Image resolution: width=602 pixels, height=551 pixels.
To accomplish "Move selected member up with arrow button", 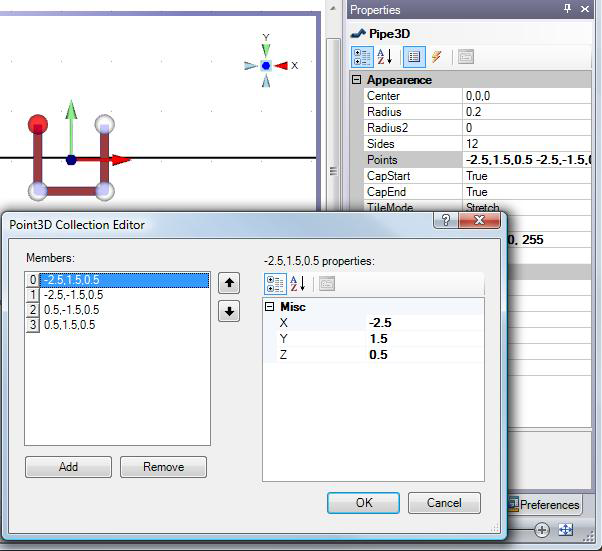I will (x=230, y=283).
